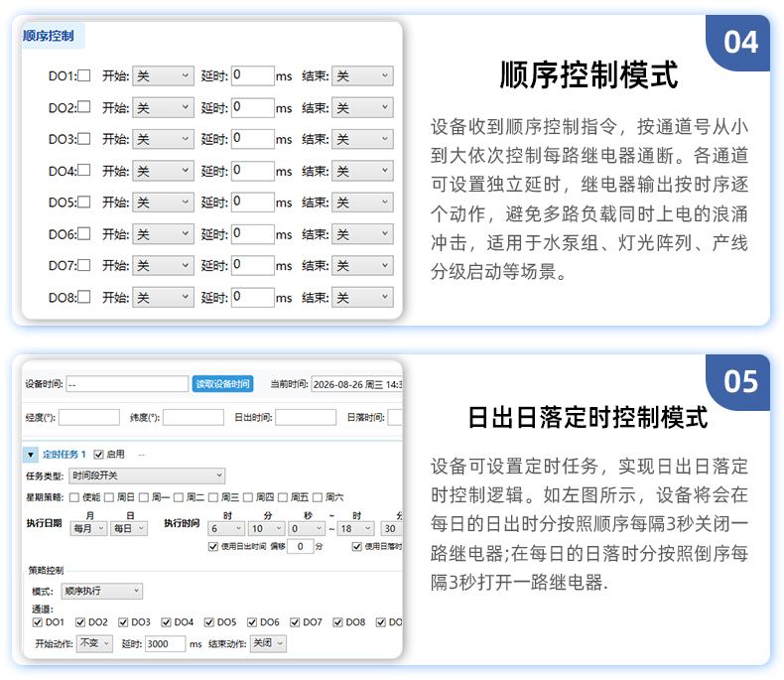Tick the 周二 checkbox
The image size is (784, 680).
point(179,497)
